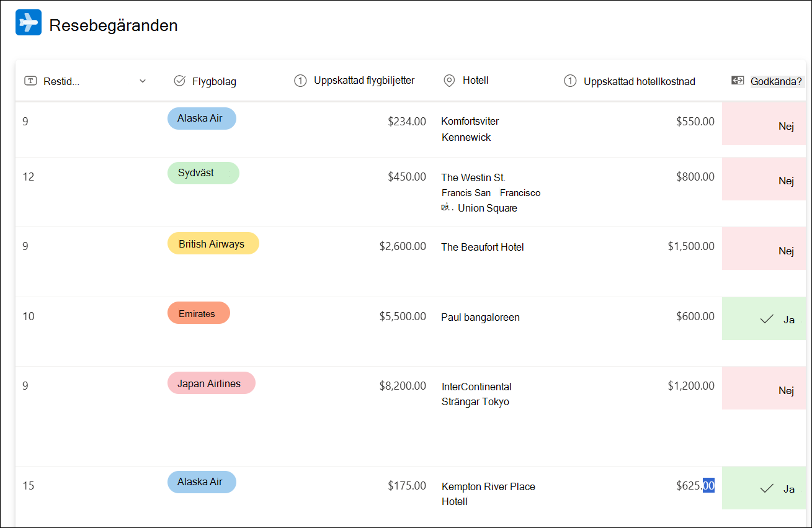Click the yes/no icon beside Godkända?
This screenshot has width=812, height=528.
738,80
